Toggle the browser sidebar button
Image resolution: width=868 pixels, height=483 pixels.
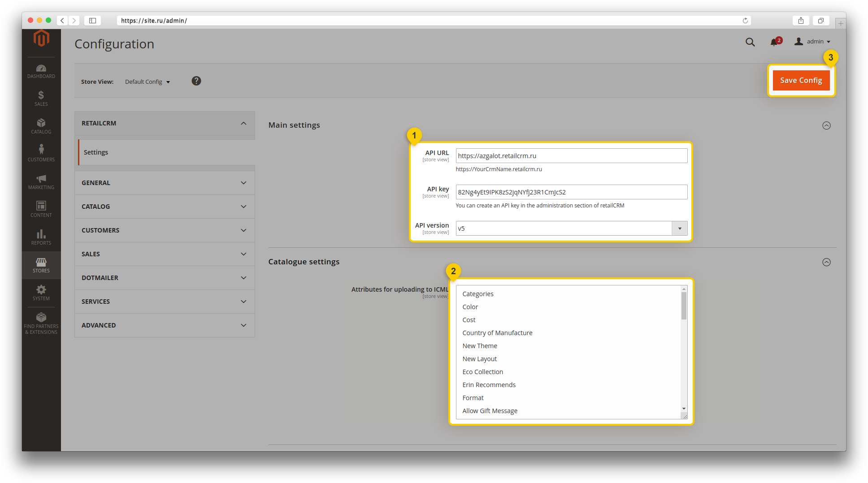pyautogui.click(x=92, y=21)
